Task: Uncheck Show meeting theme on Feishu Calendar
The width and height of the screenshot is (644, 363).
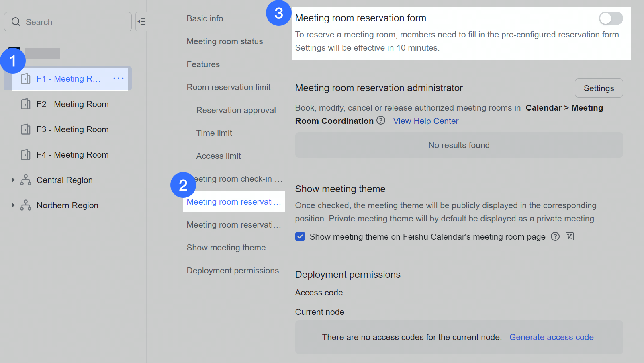Action: coord(300,236)
